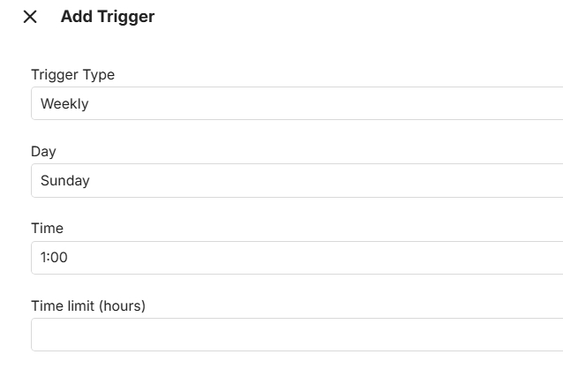Click the Time field label
The width and height of the screenshot is (563, 392).
[x=47, y=229]
